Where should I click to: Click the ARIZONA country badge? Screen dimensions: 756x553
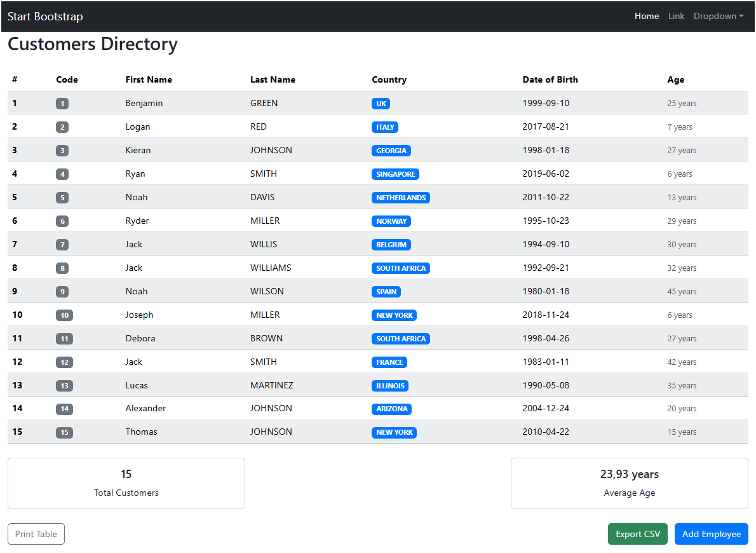pyautogui.click(x=391, y=409)
